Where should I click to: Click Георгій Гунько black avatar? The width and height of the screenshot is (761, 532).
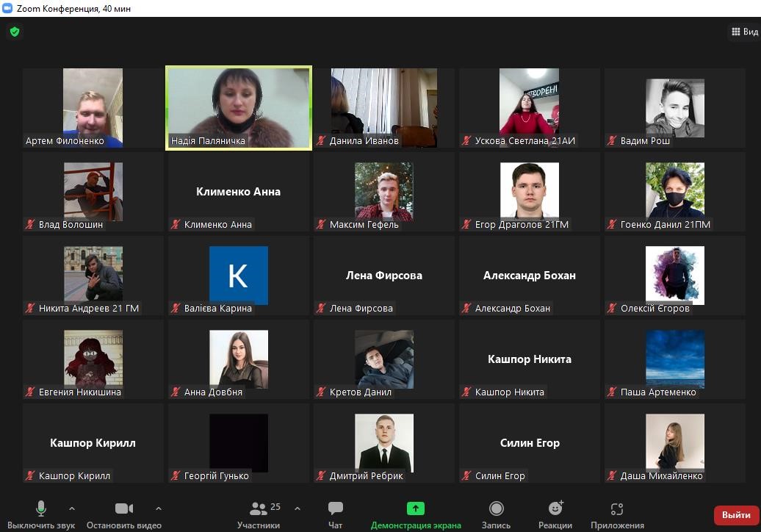(238, 443)
